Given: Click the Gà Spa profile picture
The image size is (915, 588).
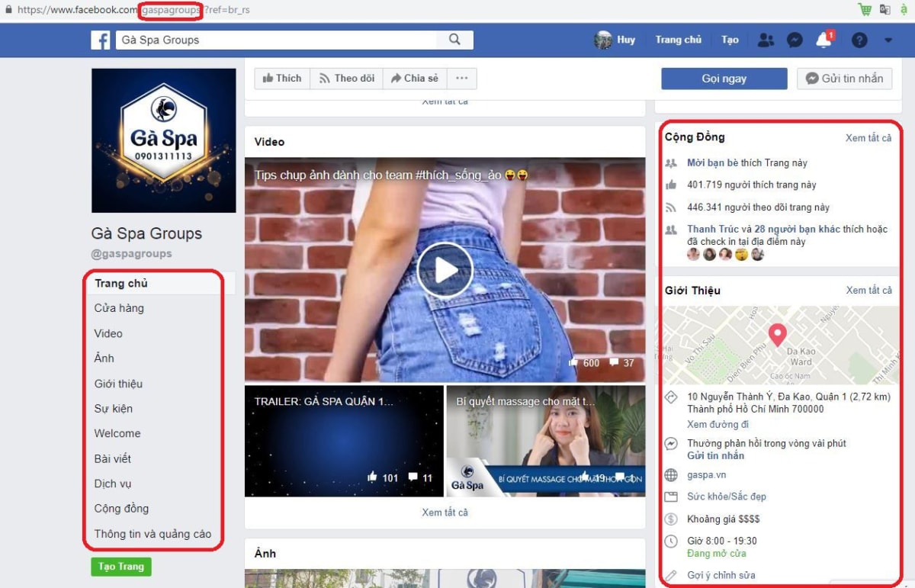Looking at the screenshot, I should (x=164, y=140).
